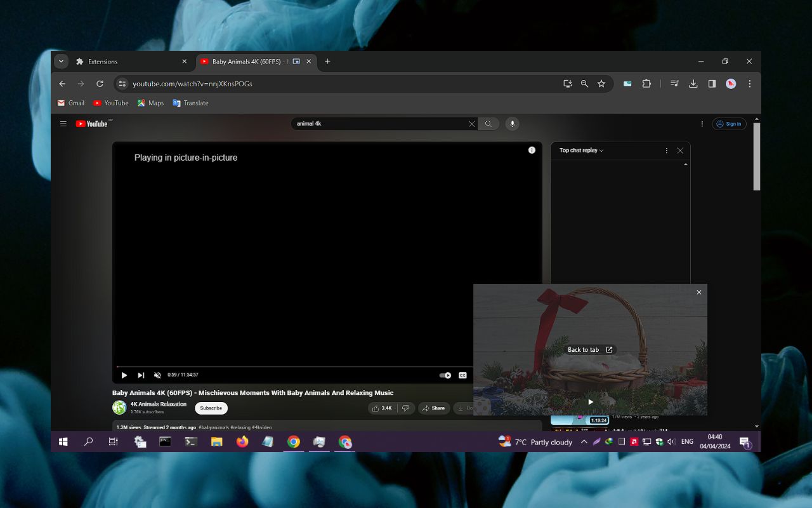Start voice search with the microphone icon
812x508 pixels.
point(512,124)
